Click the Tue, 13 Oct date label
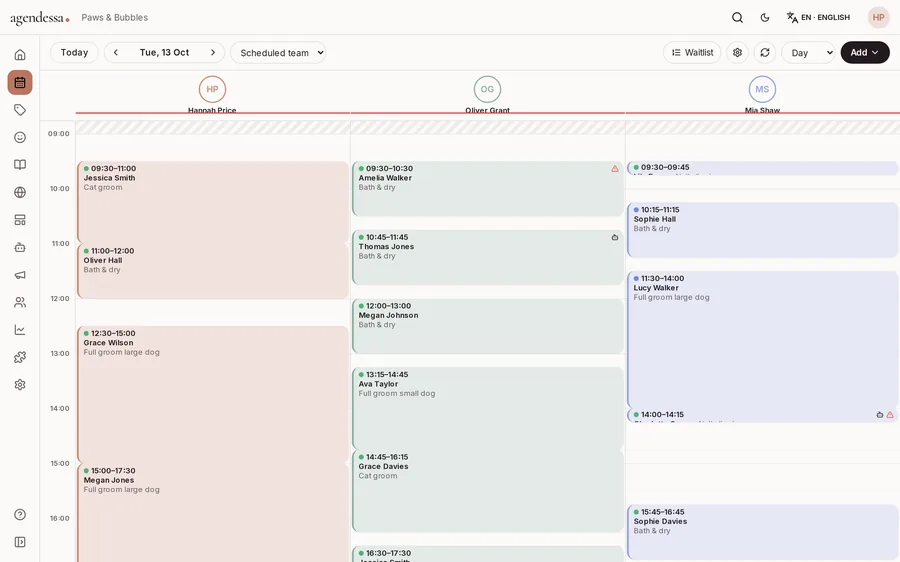Screen dimensions: 900x562 click(164, 52)
